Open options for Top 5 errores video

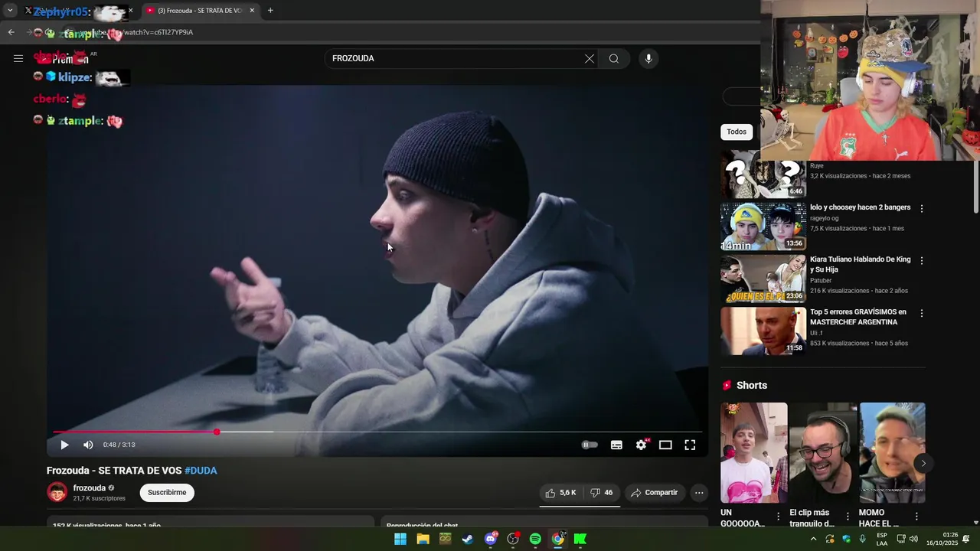click(x=922, y=313)
